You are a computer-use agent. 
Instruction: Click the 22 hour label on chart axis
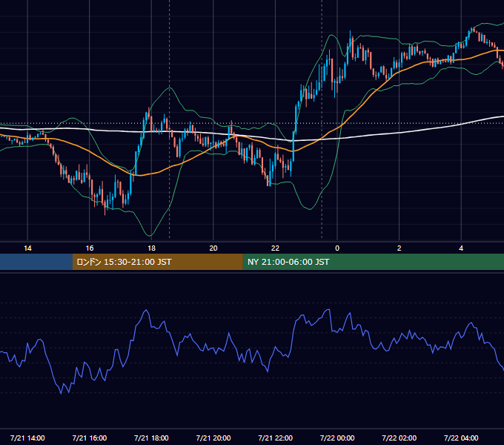coord(275,248)
